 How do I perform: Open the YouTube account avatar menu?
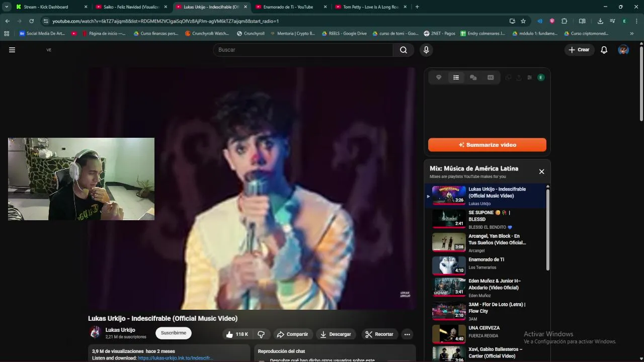[x=623, y=50]
